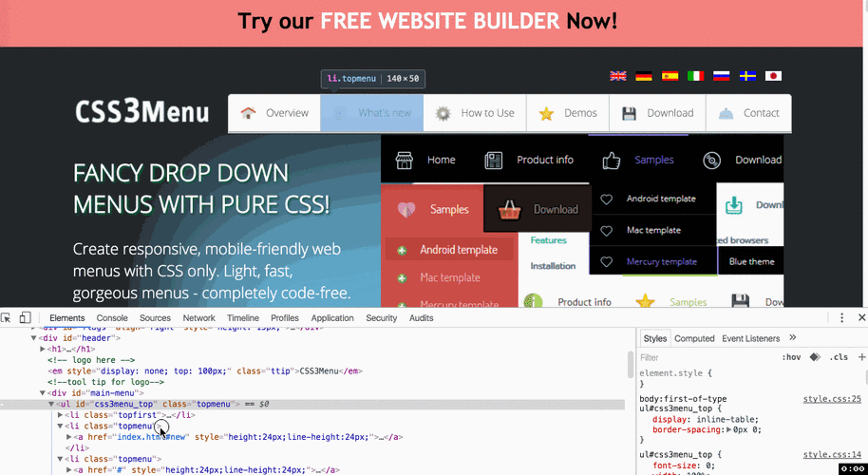Collapse the div id="main-menu" node
The height and width of the screenshot is (475, 868).
point(43,393)
